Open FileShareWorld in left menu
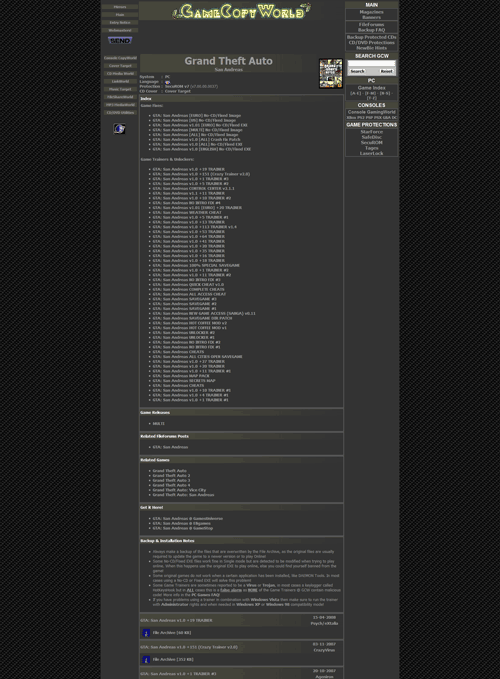 pos(120,97)
